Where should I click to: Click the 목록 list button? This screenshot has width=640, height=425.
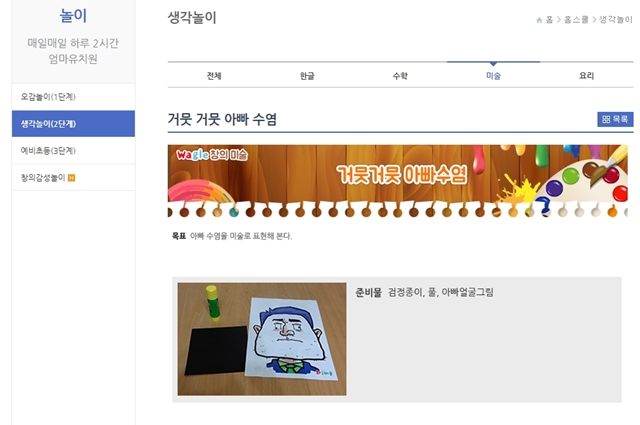click(615, 119)
